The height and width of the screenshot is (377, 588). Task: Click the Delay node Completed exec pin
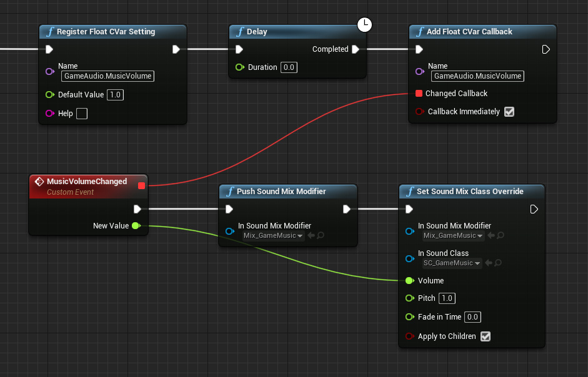pos(356,49)
